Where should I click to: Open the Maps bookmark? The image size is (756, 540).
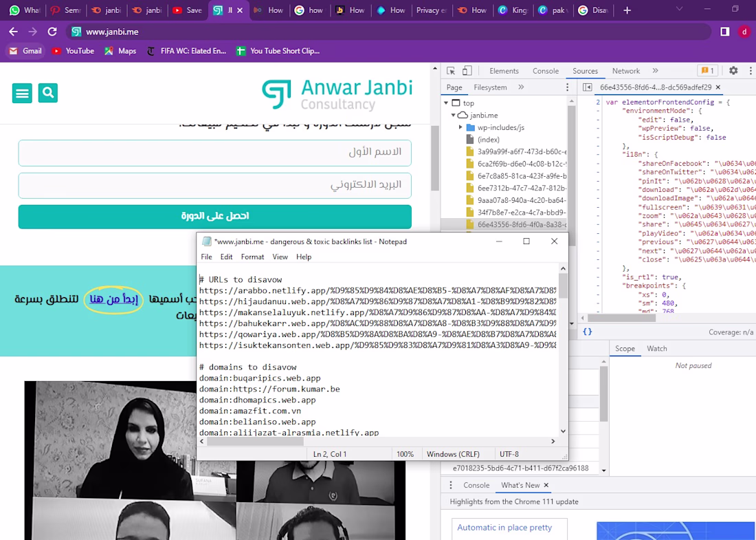[x=120, y=51]
